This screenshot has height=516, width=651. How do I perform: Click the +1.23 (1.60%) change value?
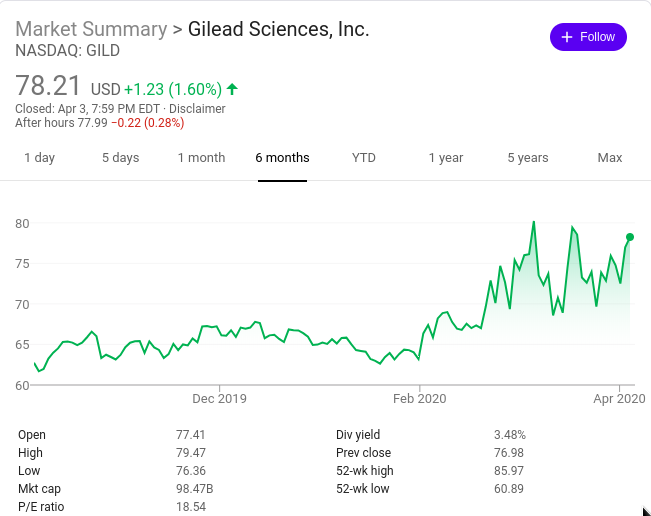pyautogui.click(x=173, y=89)
